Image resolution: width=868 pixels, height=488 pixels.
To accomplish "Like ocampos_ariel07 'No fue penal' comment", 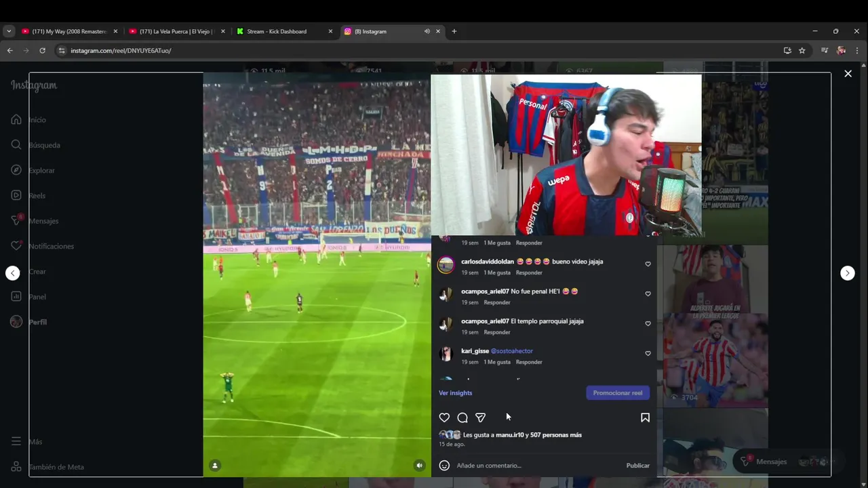I will [648, 294].
